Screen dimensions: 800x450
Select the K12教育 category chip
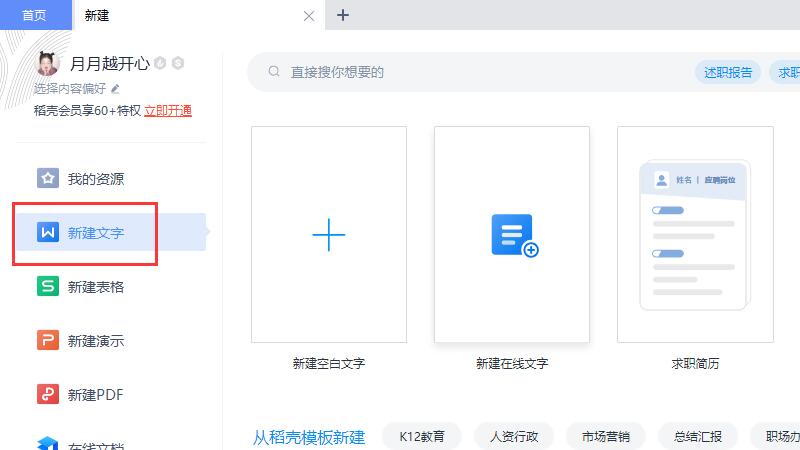[x=422, y=437]
